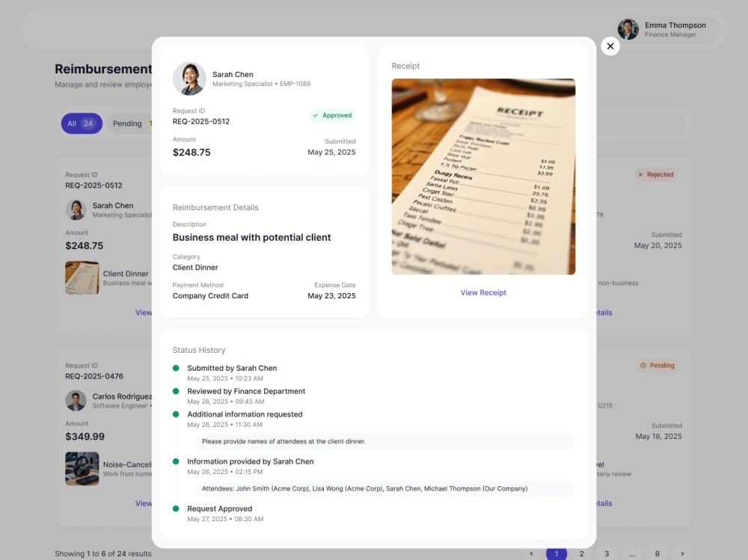Click 'Information provided by Sarah Chen' entry

point(251,461)
